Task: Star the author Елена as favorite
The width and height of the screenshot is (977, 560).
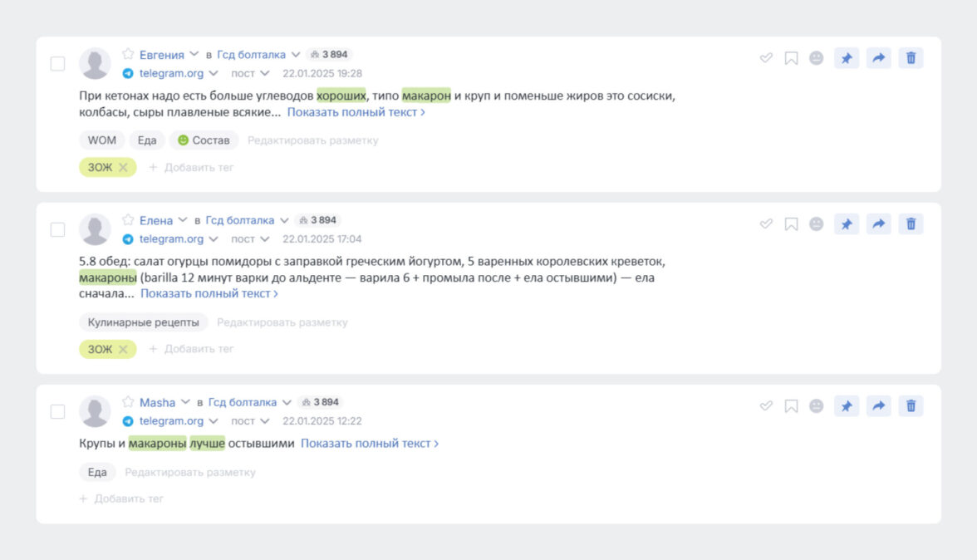Action: [x=128, y=220]
